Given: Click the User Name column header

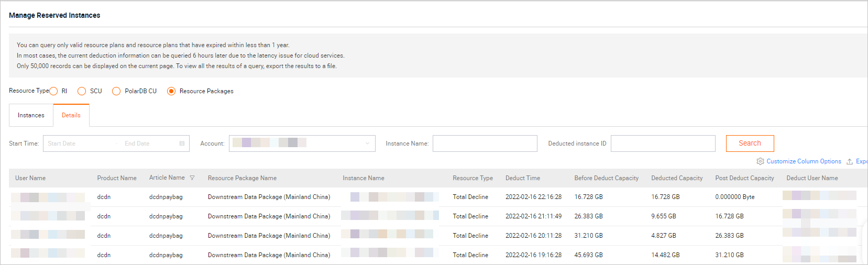Looking at the screenshot, I should (x=30, y=178).
